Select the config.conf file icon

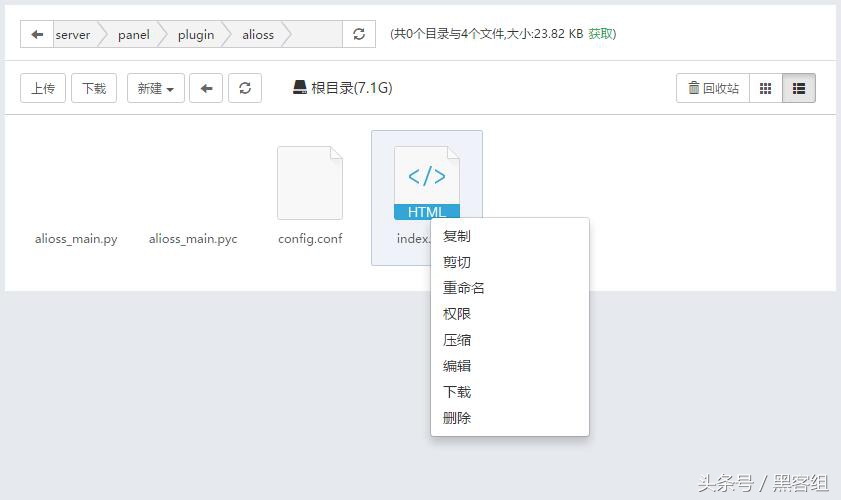point(310,183)
